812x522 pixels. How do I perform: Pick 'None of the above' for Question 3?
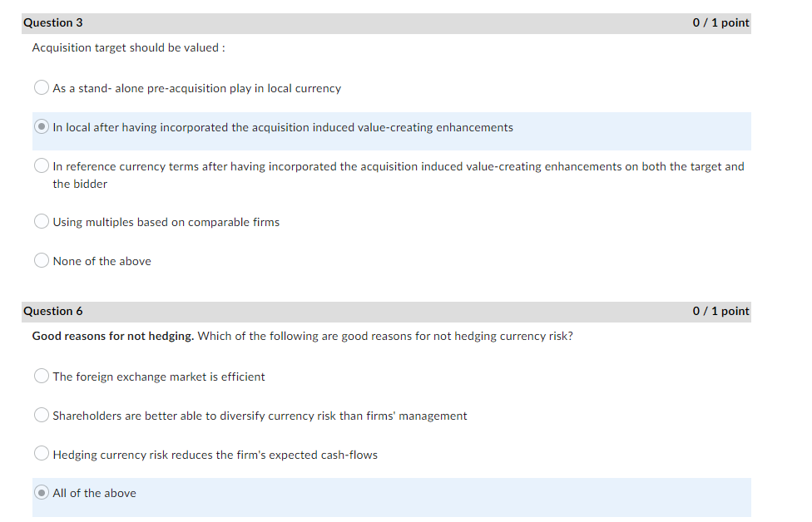(x=41, y=259)
